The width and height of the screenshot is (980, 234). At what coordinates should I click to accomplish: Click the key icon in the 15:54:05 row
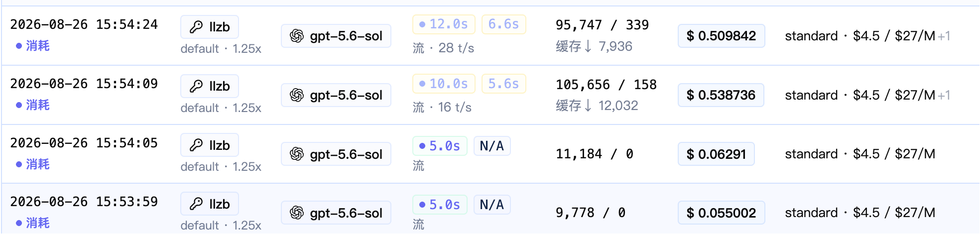(196, 145)
